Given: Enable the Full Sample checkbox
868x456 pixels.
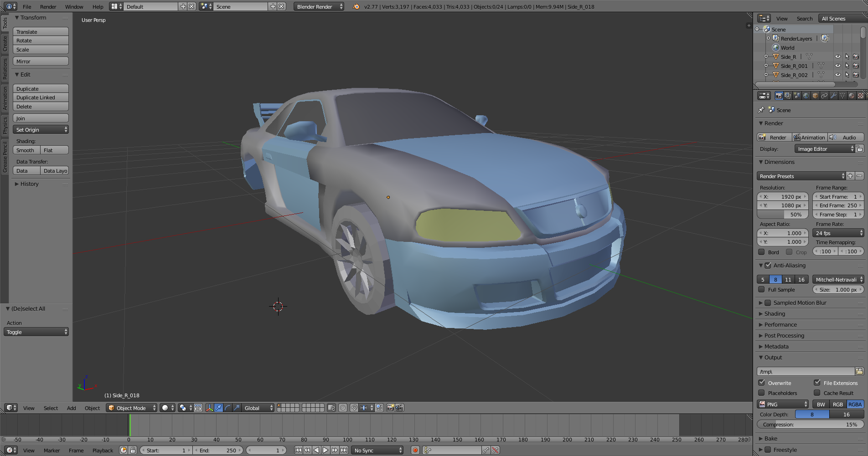Looking at the screenshot, I should pos(762,289).
